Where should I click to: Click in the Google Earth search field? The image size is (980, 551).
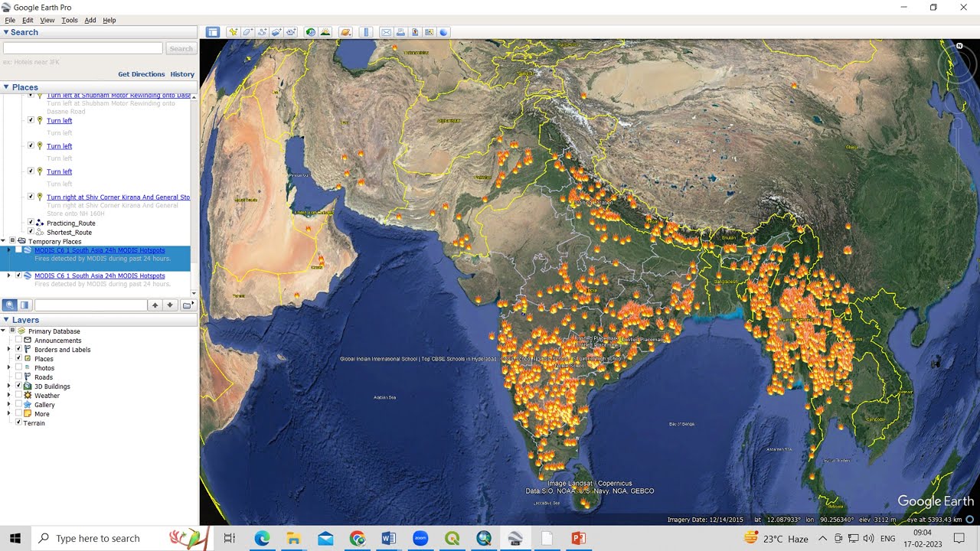83,48
